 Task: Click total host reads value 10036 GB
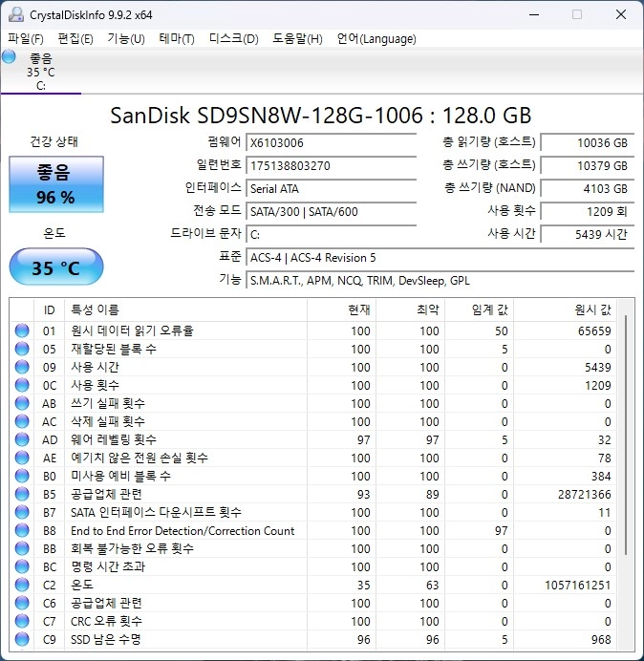pyautogui.click(x=587, y=142)
